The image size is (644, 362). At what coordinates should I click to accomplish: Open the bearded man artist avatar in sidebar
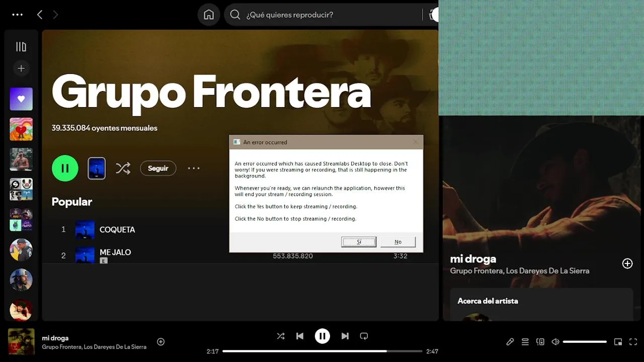(21, 280)
